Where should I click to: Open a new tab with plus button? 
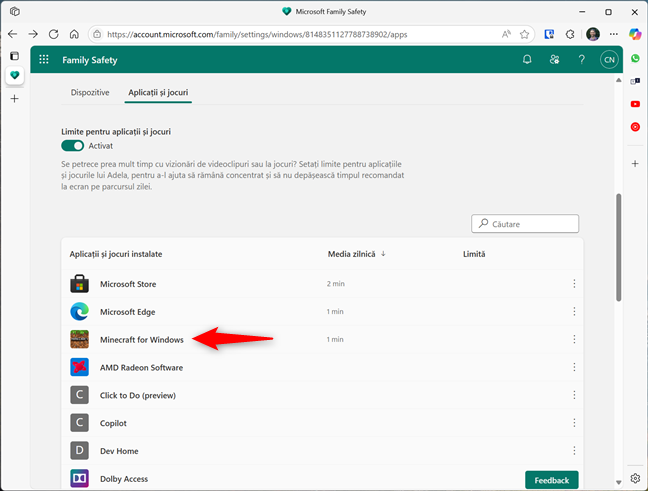14,98
